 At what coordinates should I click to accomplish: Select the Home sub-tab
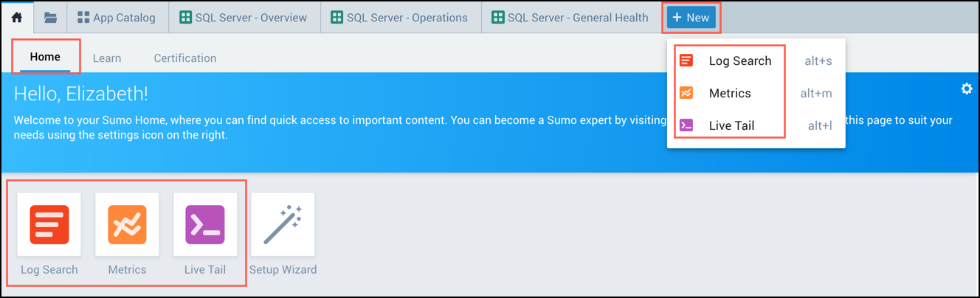click(x=45, y=58)
